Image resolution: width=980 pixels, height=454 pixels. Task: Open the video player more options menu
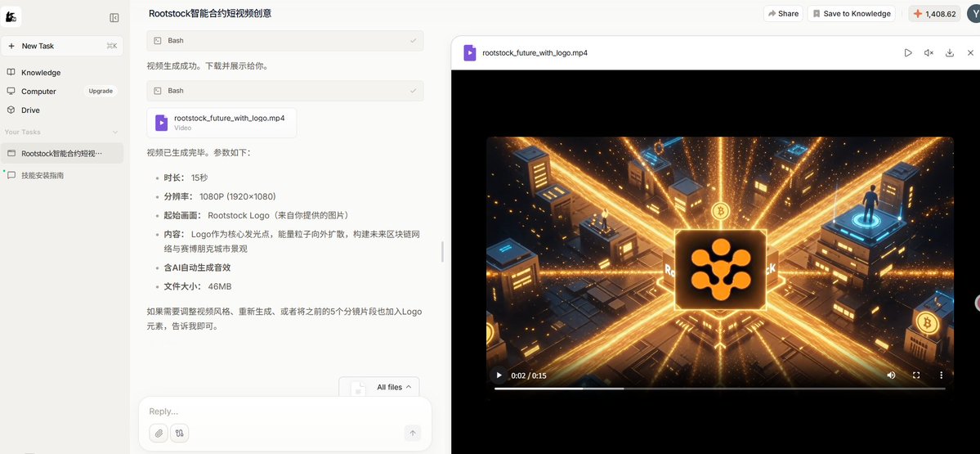click(942, 375)
